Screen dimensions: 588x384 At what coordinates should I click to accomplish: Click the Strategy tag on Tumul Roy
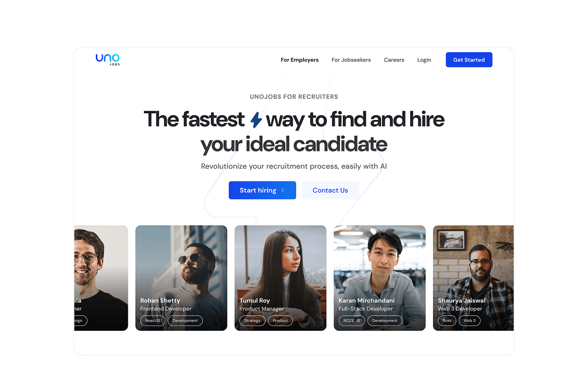pyautogui.click(x=252, y=320)
